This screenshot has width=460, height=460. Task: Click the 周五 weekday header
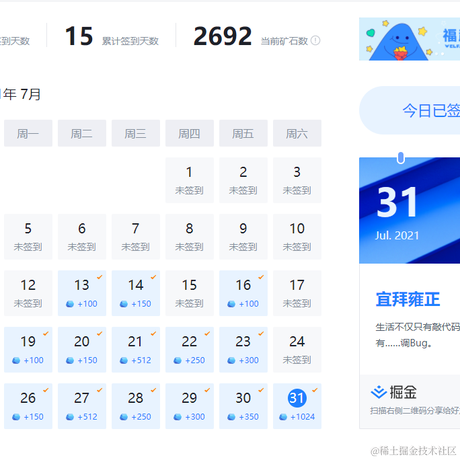243,133
